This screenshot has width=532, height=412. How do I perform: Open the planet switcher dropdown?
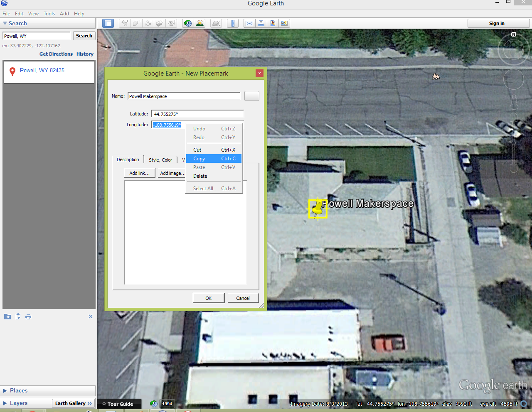217,23
